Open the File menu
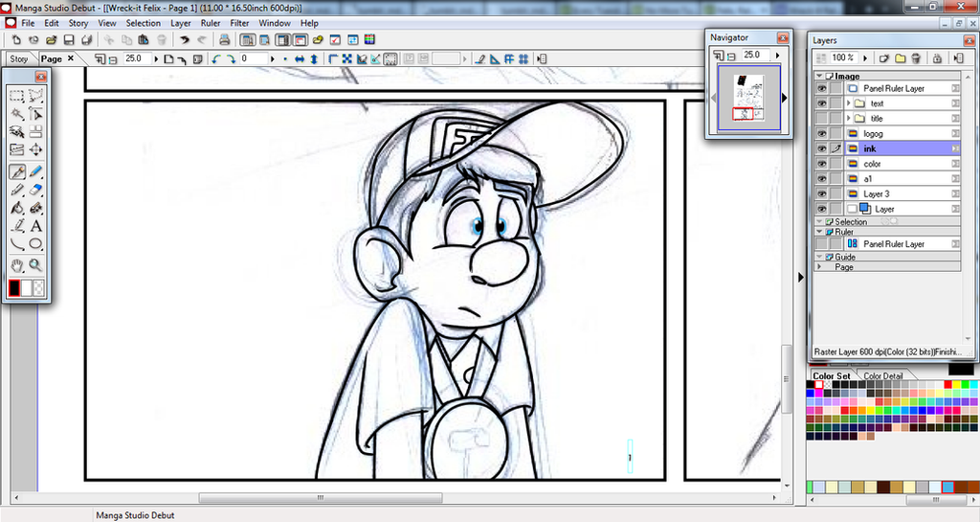Viewport: 980px width, 522px height. (28, 23)
